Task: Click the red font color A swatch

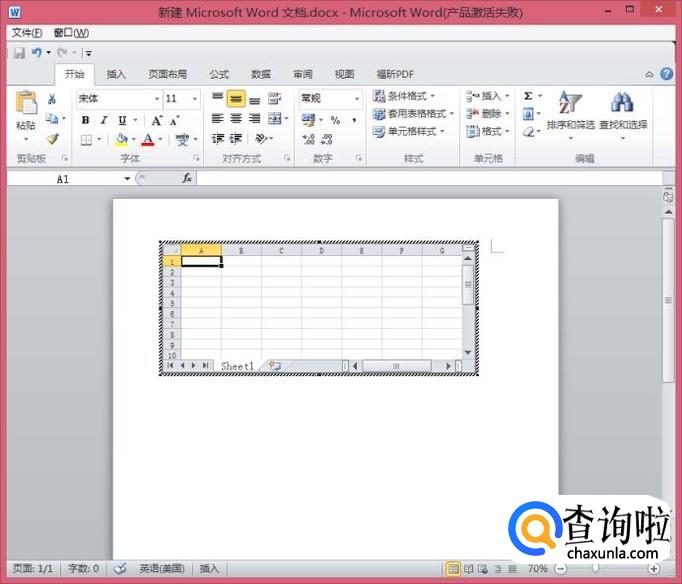Action: point(148,140)
